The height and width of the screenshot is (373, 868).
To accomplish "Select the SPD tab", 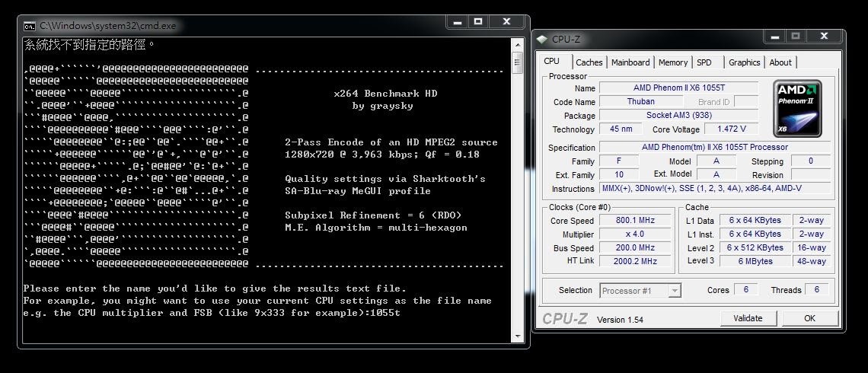I will 704,62.
